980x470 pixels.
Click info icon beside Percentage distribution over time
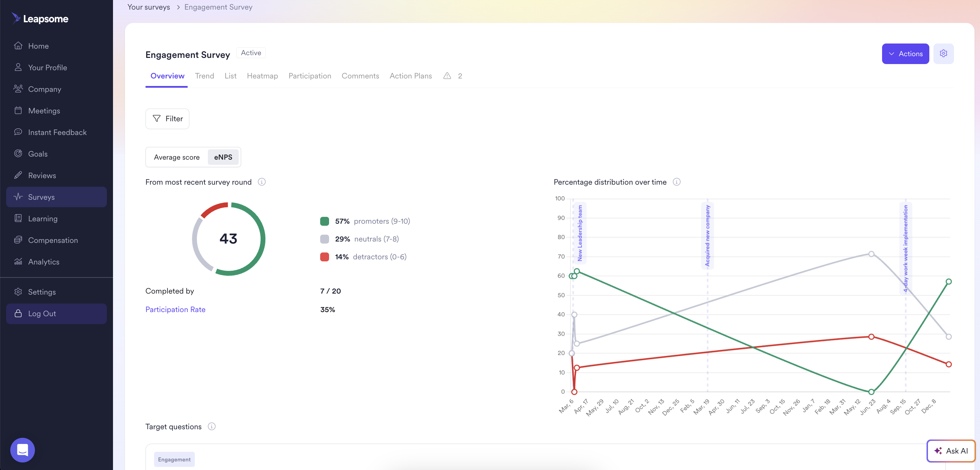(x=676, y=182)
